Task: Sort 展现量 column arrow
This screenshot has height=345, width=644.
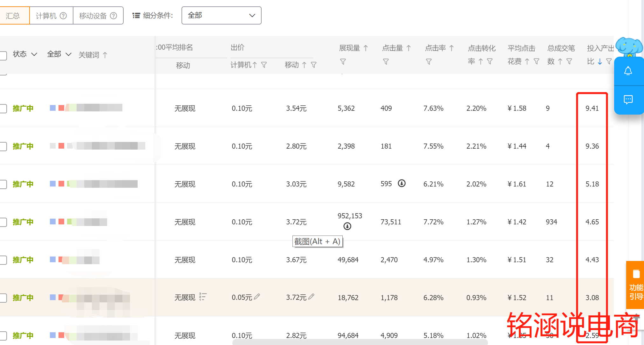Action: (x=366, y=48)
